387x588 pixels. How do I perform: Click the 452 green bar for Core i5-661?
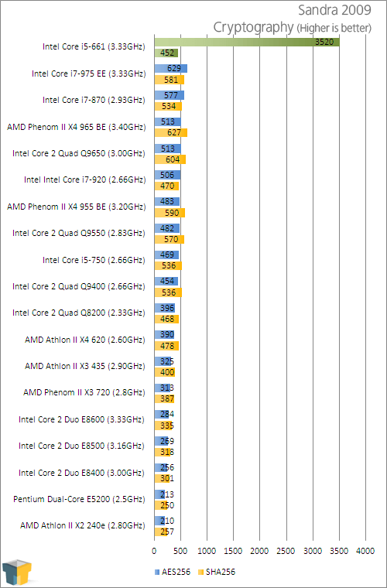[x=166, y=53]
